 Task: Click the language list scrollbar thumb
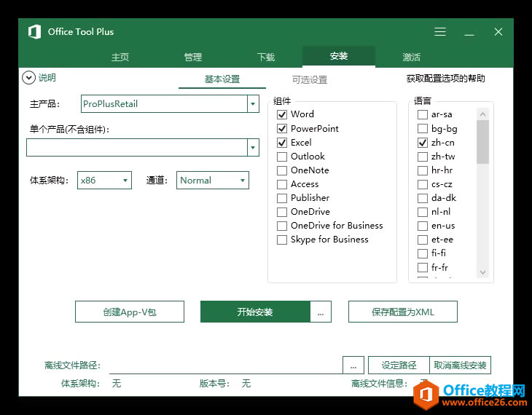tap(482, 142)
